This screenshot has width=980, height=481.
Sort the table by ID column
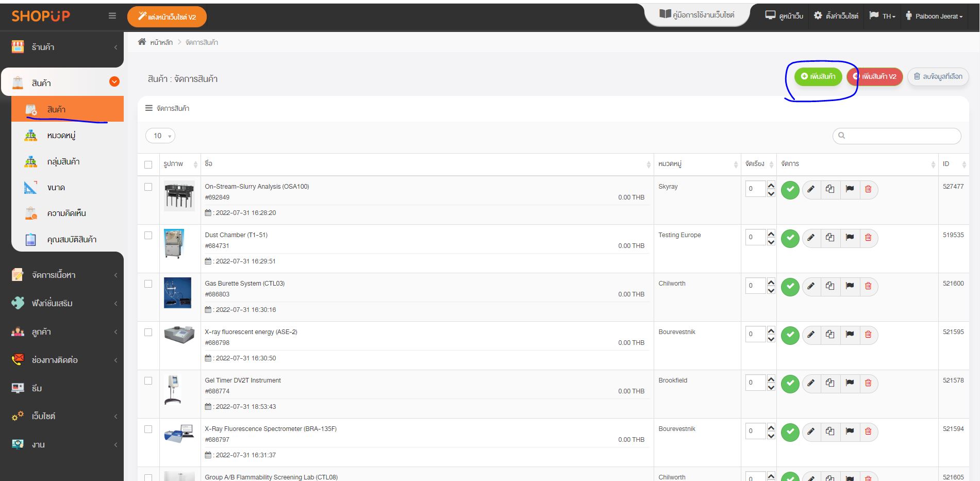(954, 164)
